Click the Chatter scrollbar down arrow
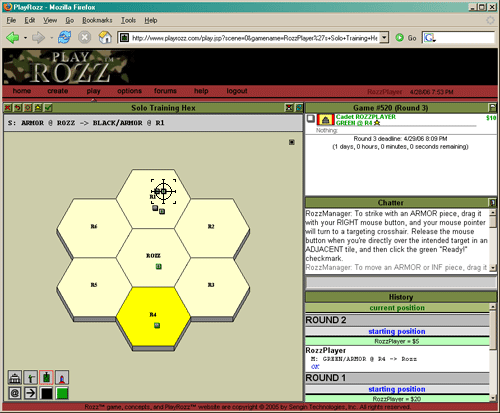The height and width of the screenshot is (413, 500). point(493,268)
